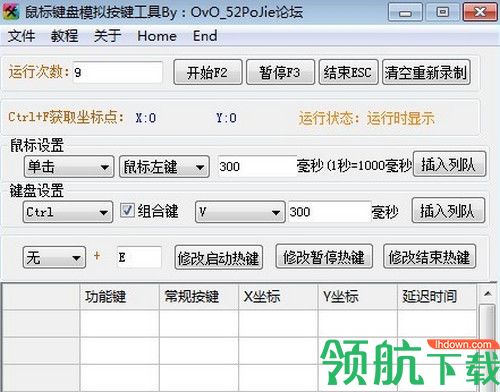500x392 pixels.
Task: Open the 关于 menu
Action: [107, 36]
